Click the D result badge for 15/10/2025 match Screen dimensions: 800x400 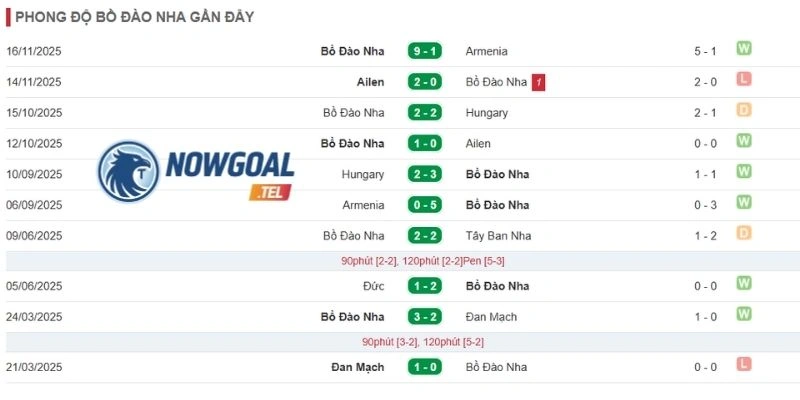pyautogui.click(x=743, y=110)
